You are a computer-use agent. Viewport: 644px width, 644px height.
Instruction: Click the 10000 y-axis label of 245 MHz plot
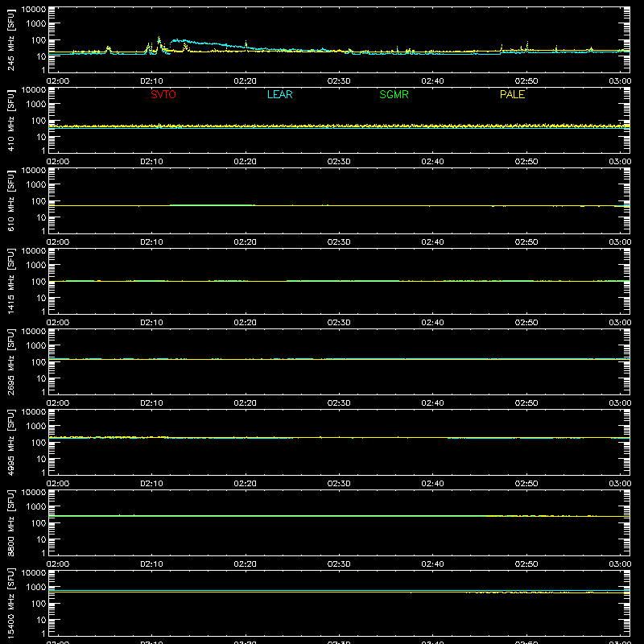pyautogui.click(x=34, y=10)
